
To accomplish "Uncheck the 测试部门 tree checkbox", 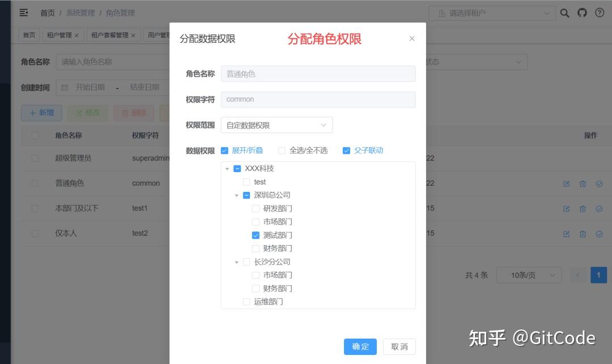I will click(x=256, y=235).
